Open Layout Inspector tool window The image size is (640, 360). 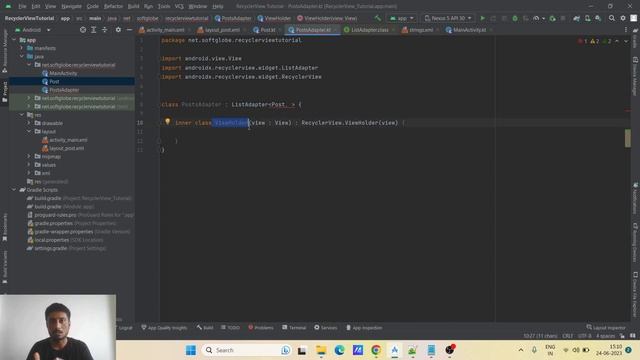coord(606,327)
